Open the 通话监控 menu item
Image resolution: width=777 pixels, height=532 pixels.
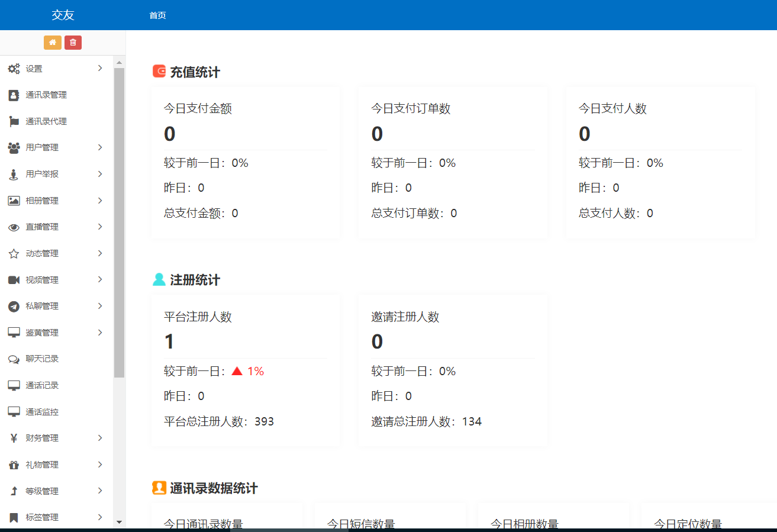pyautogui.click(x=42, y=412)
